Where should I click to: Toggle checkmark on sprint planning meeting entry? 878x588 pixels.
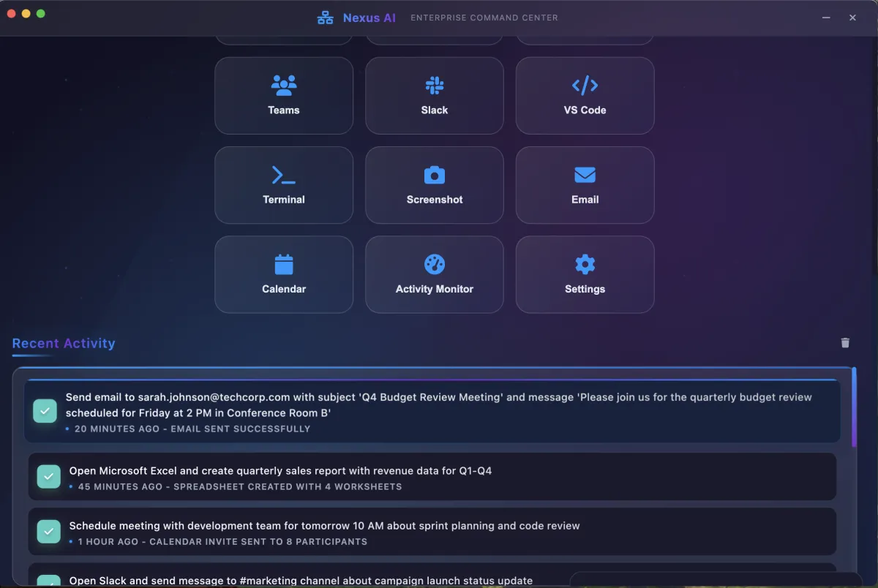(48, 532)
